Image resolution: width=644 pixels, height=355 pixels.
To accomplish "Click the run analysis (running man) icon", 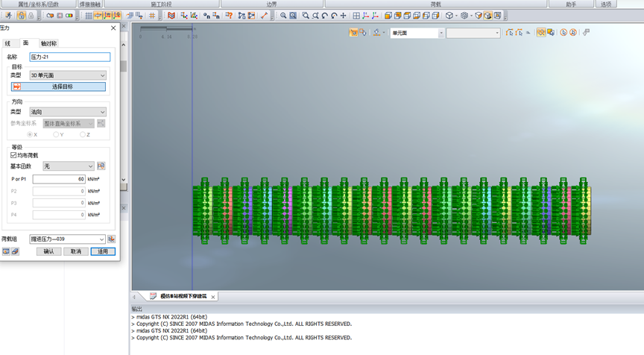I will click(8, 16).
